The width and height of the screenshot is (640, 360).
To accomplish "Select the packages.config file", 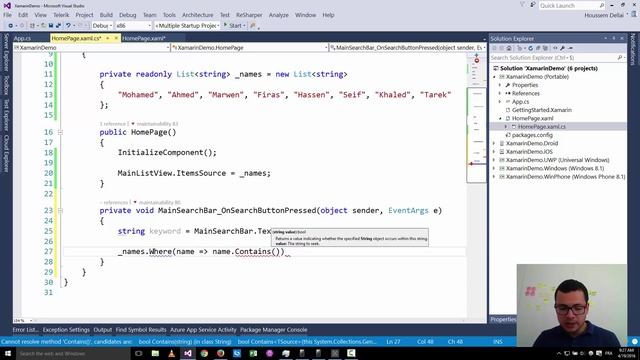I will coord(532,135).
